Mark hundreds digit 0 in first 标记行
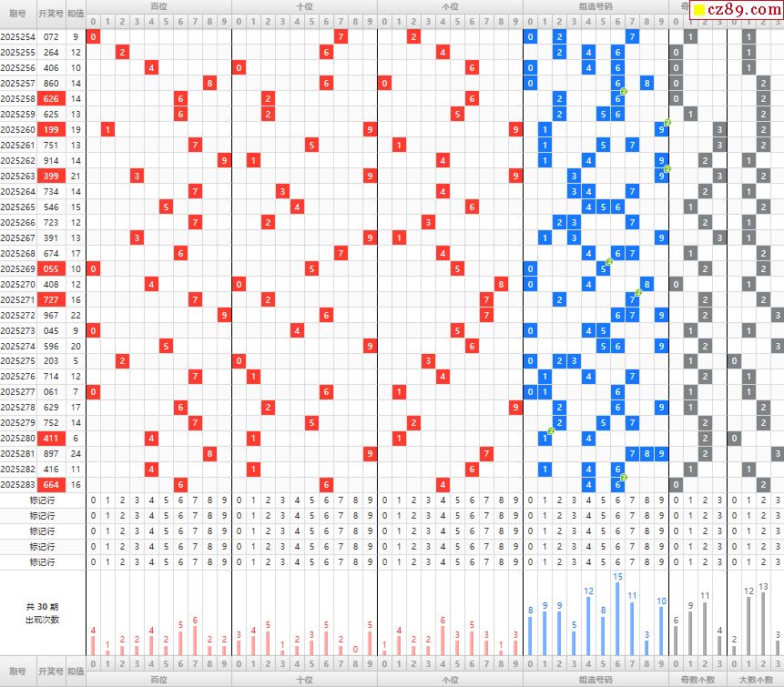Screen dimensions: 784x687 [x=93, y=500]
